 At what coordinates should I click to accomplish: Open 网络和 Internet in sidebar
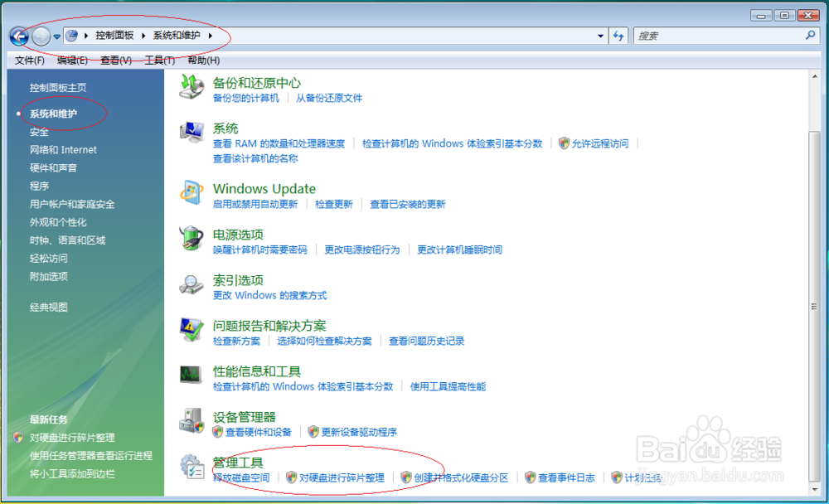click(63, 150)
